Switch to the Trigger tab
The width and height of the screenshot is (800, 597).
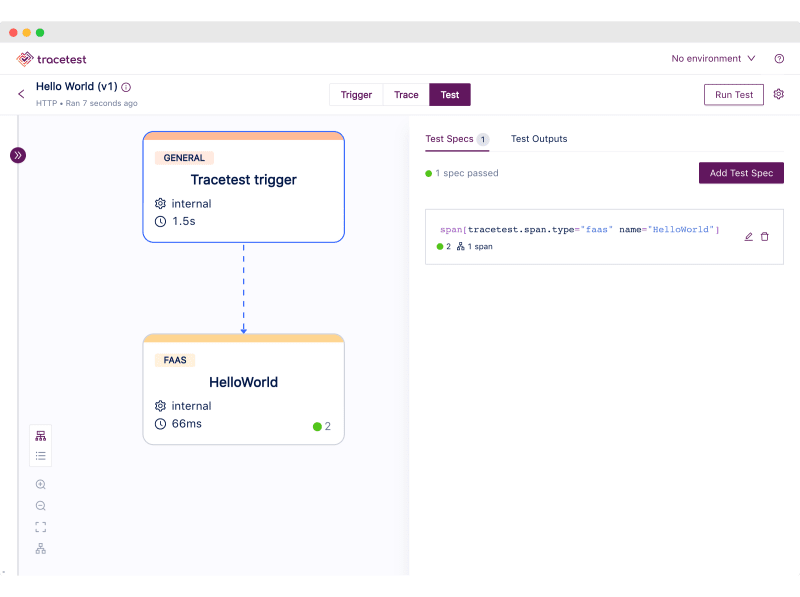tap(356, 95)
